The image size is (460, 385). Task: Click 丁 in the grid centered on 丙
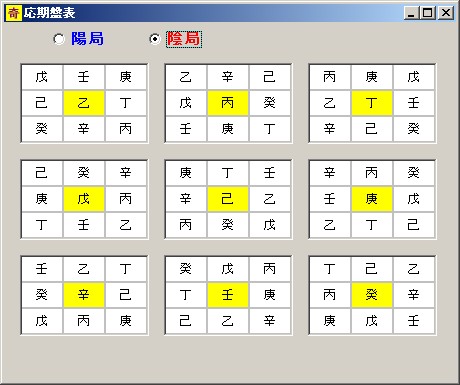[x=270, y=129]
